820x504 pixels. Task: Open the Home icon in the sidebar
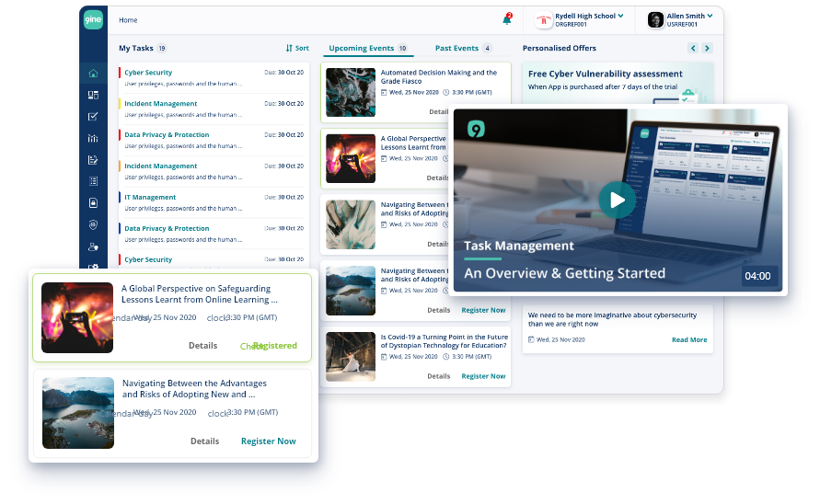click(x=93, y=74)
